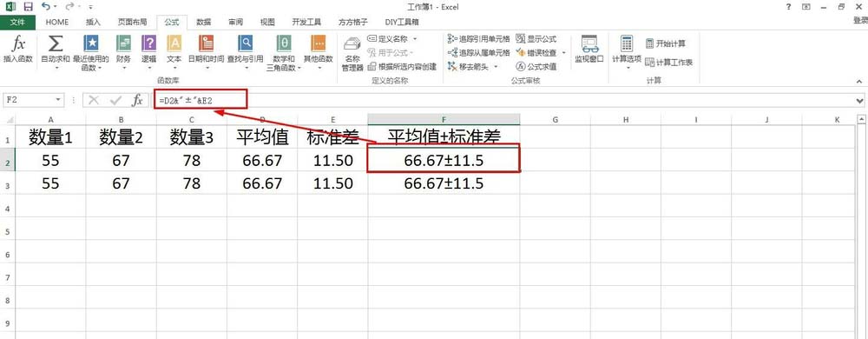Select cell E3 containing 11.50
Screen dimensions: 868x339
click(332, 183)
